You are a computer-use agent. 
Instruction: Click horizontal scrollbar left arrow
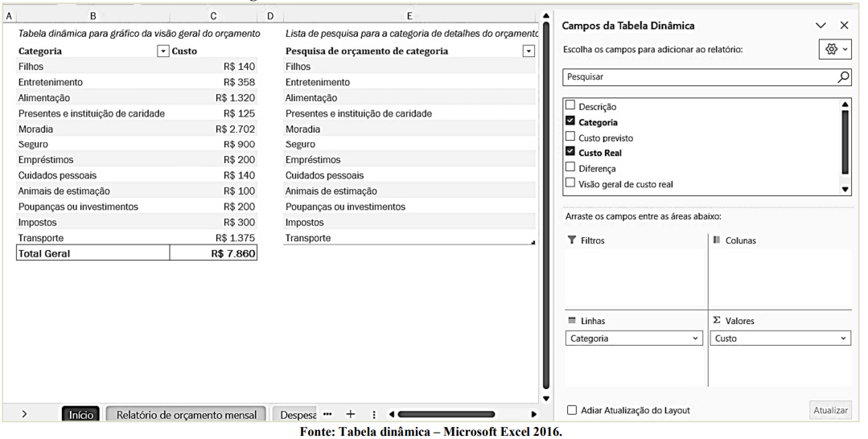click(392, 414)
